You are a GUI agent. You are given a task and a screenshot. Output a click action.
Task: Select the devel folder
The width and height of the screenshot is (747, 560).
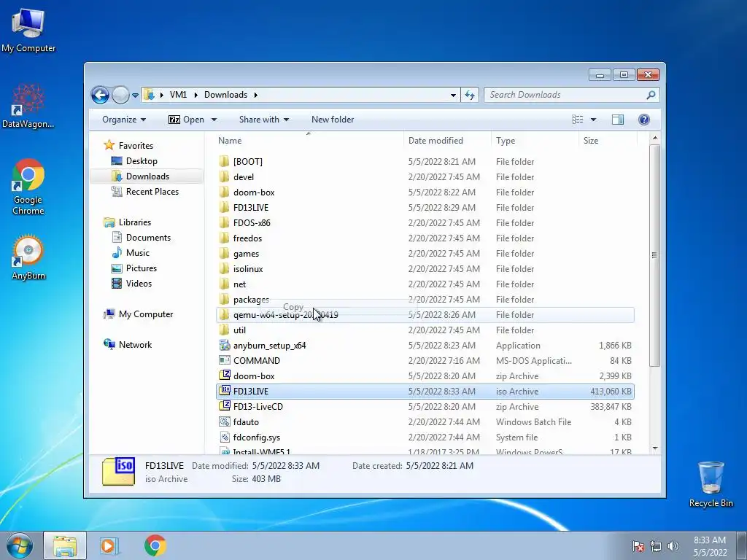(x=425, y=176)
